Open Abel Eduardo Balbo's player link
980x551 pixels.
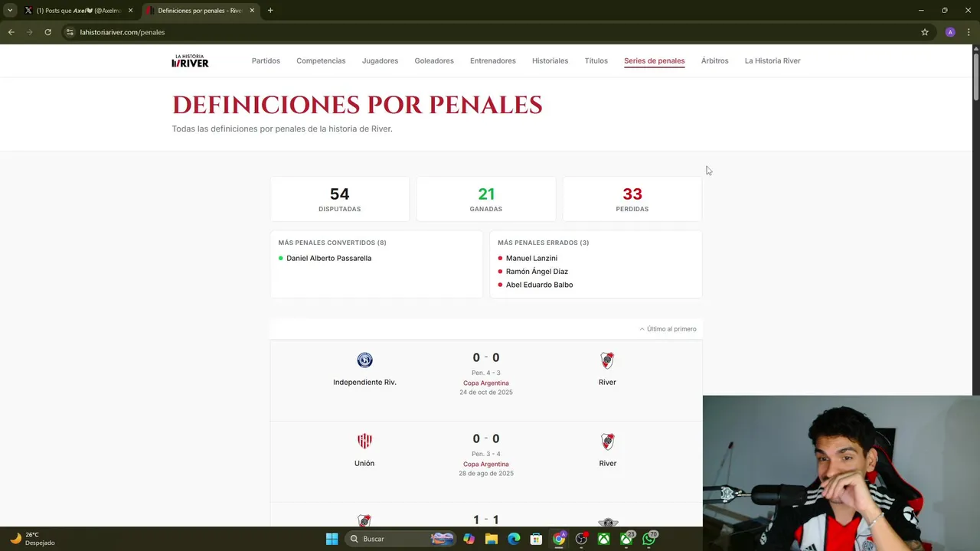point(539,285)
